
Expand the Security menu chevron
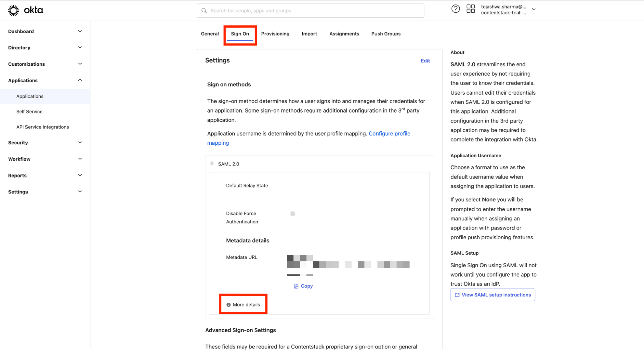pyautogui.click(x=80, y=143)
